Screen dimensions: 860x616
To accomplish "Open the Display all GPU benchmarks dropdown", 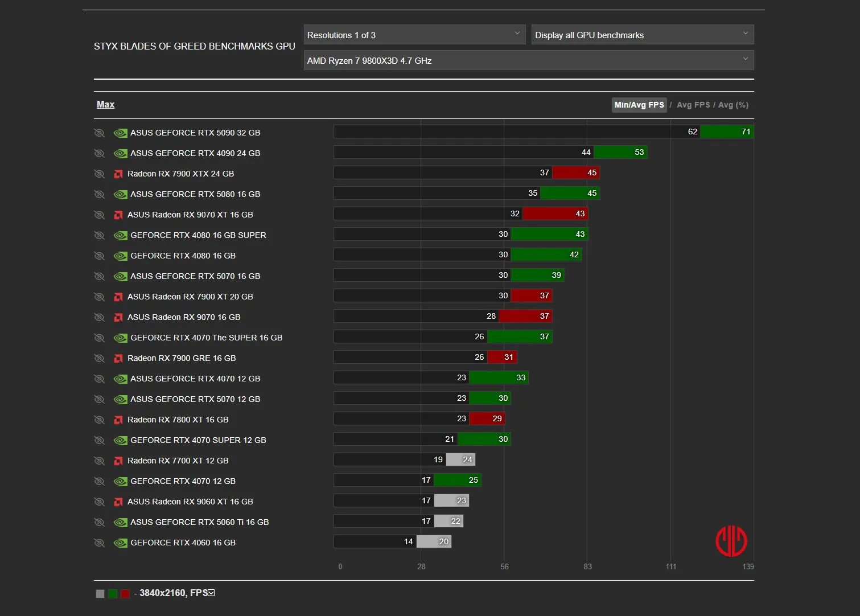I will pyautogui.click(x=643, y=35).
